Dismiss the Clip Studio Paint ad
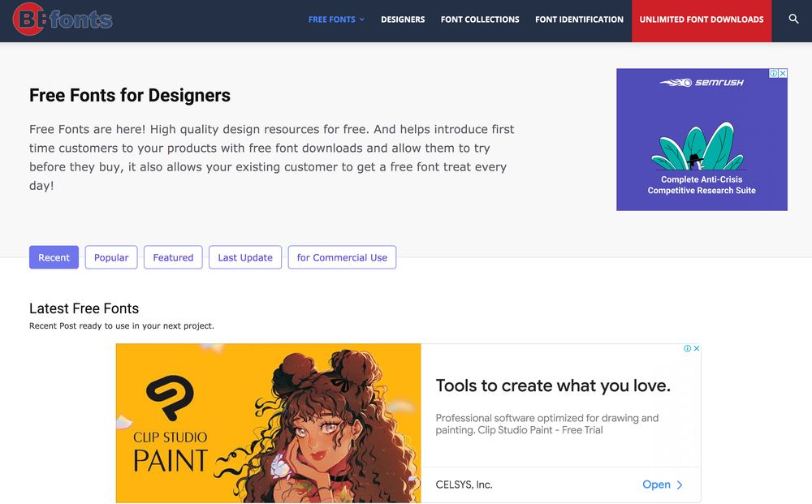Viewport: 812px width, 504px height. click(x=696, y=348)
